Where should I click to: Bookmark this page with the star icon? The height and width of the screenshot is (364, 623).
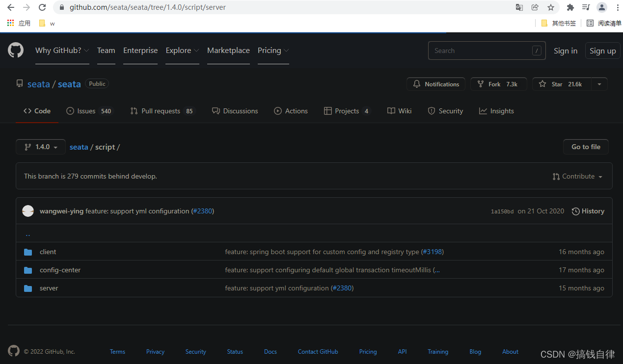tap(551, 7)
